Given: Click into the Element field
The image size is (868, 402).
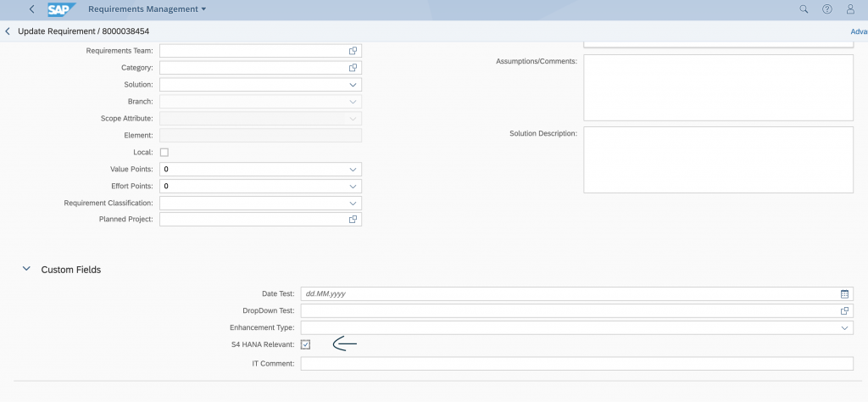Looking at the screenshot, I should [x=261, y=136].
